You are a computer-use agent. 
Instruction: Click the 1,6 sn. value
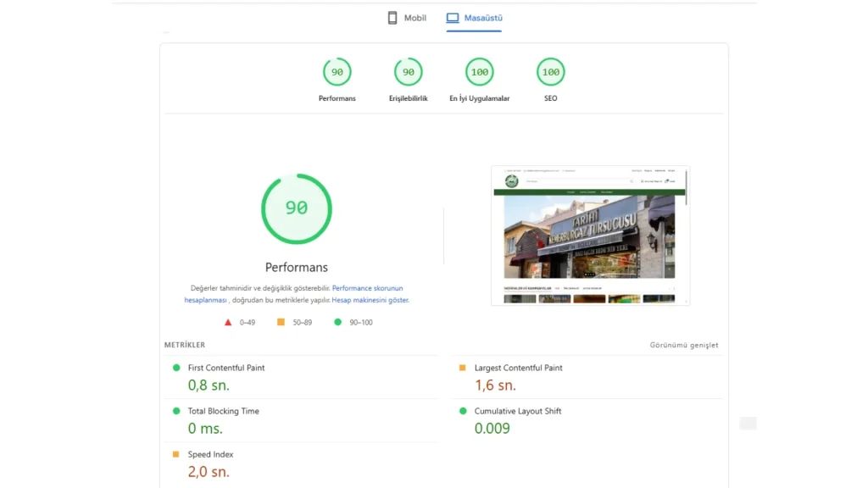(495, 385)
